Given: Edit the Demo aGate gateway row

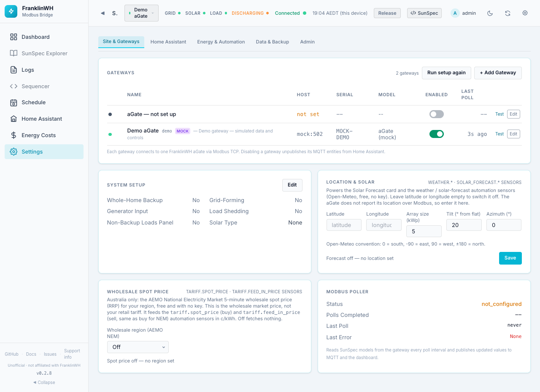Looking at the screenshot, I should 513,134.
